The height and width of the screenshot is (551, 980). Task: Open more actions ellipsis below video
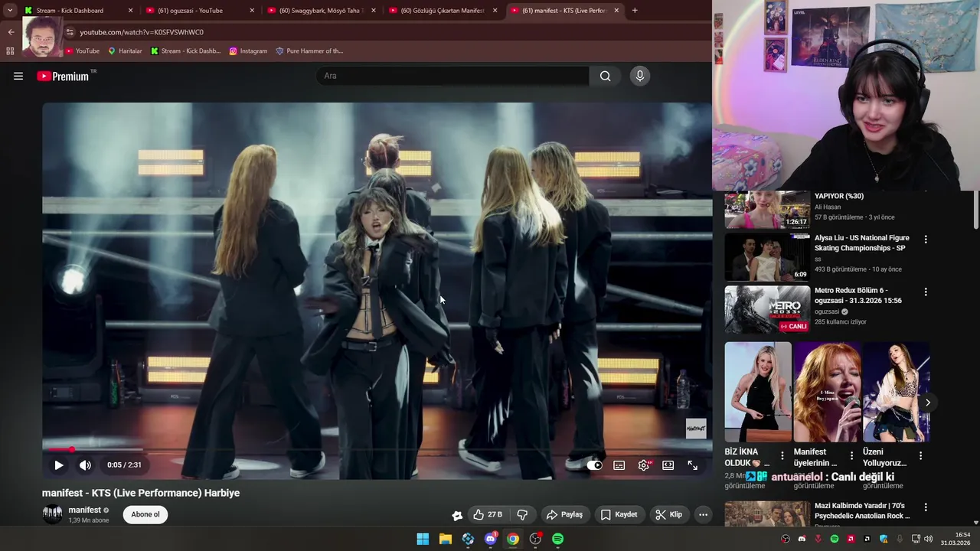(x=703, y=514)
